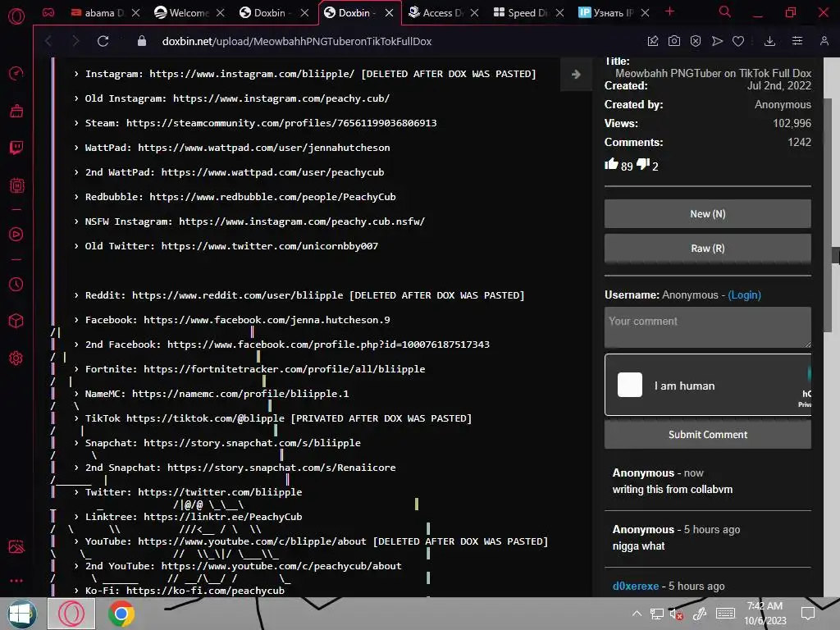Follow the Login link
This screenshot has height=630, width=840.
(x=744, y=295)
